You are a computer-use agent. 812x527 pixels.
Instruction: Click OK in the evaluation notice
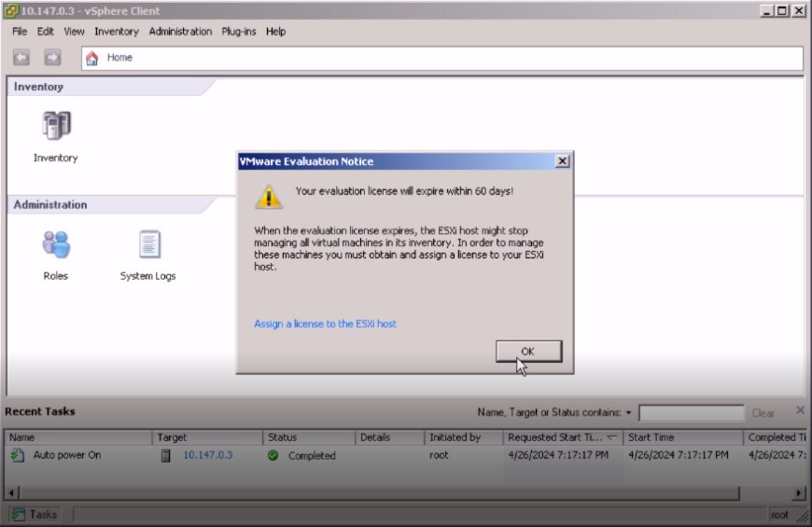[528, 352]
